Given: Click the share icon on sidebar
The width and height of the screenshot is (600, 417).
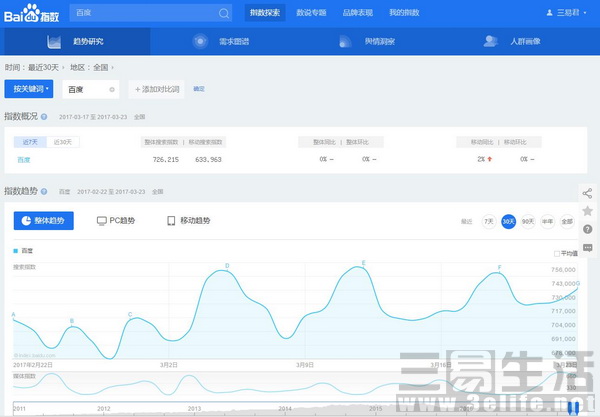Looking at the screenshot, I should (x=587, y=193).
